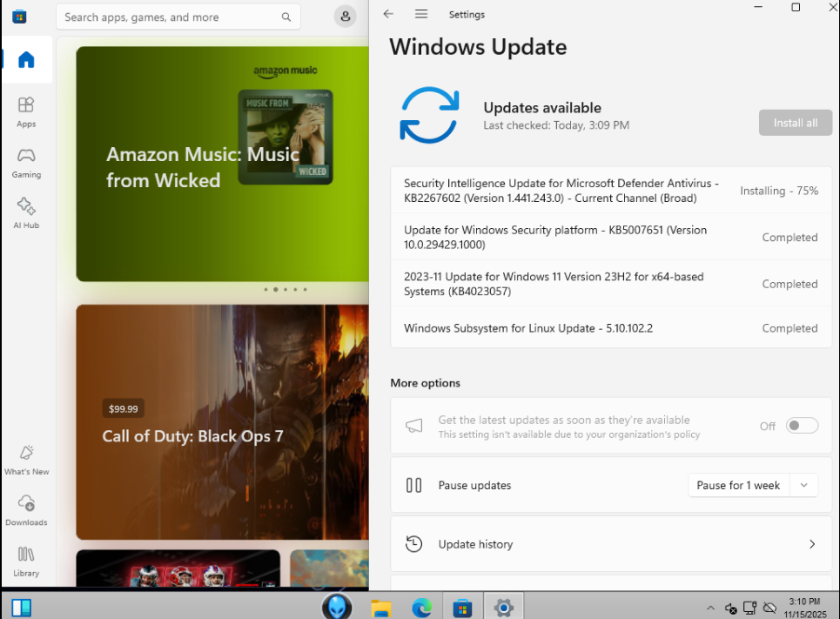Click Pause for 1 week button
Viewport: 840px width, 619px height.
(x=738, y=485)
